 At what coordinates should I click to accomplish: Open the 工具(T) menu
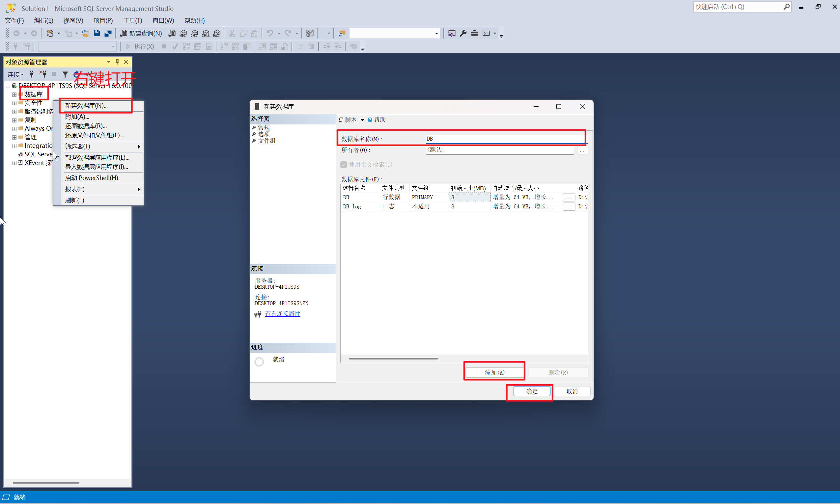tap(132, 20)
